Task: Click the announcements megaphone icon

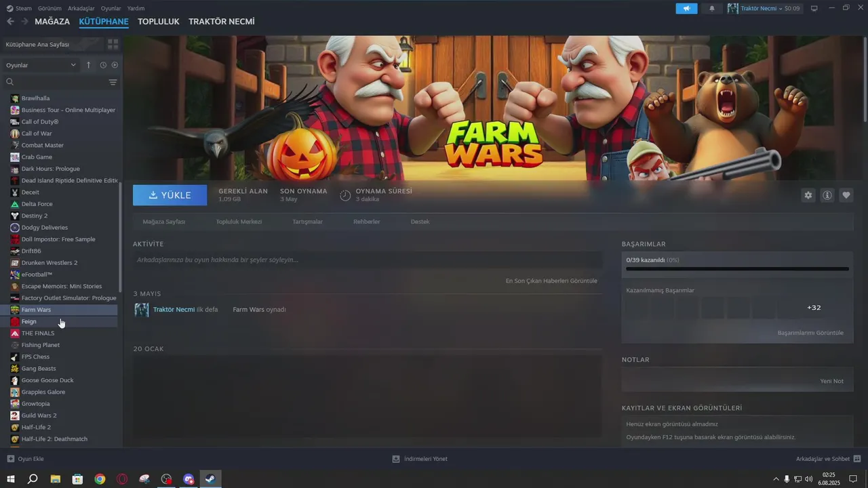Action: [x=686, y=8]
